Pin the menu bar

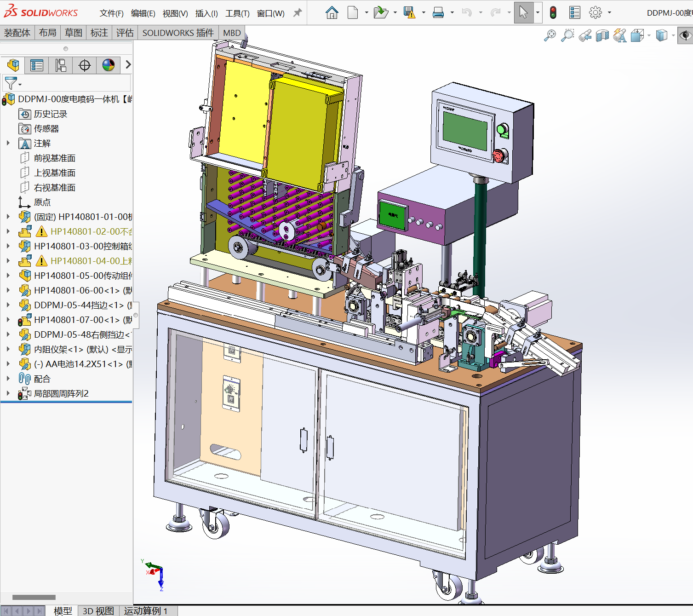pos(298,13)
